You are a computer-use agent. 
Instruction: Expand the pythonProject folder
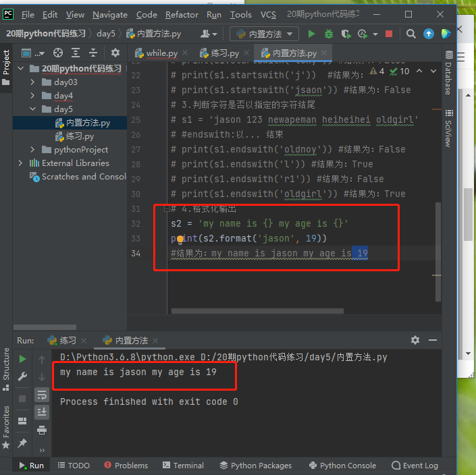[x=32, y=150]
